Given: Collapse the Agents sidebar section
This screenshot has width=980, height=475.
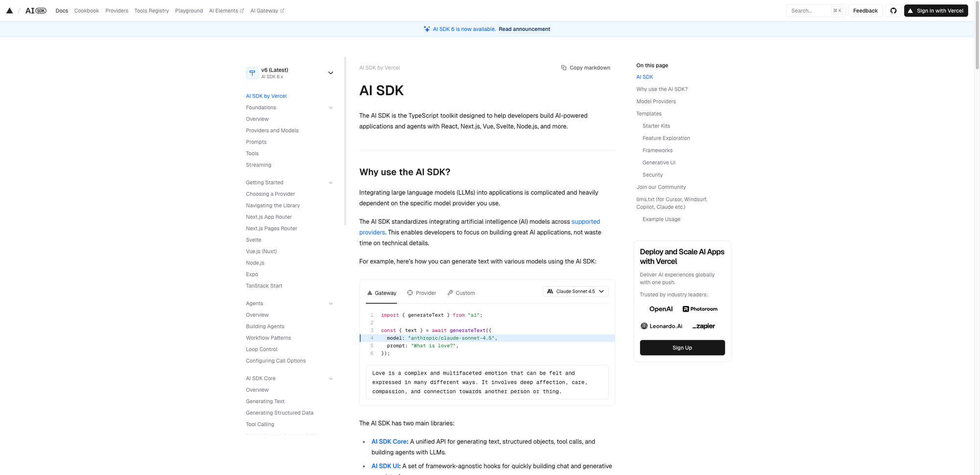Looking at the screenshot, I should (331, 304).
